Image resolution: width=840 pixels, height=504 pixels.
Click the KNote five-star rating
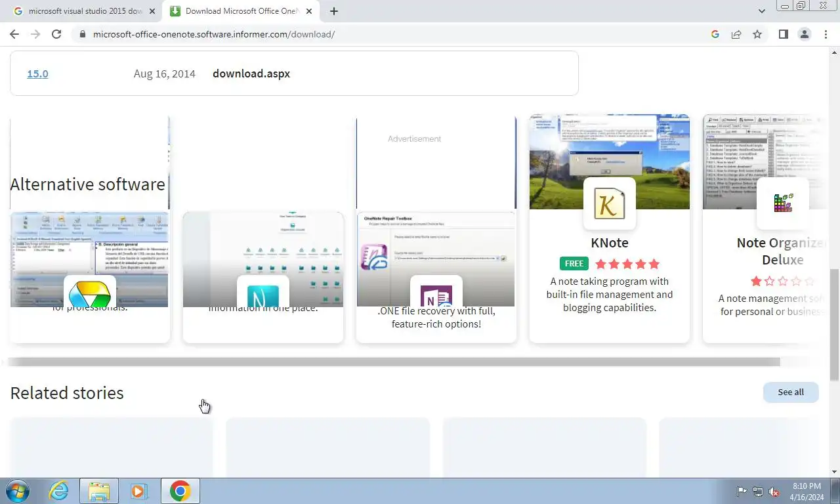coord(627,264)
